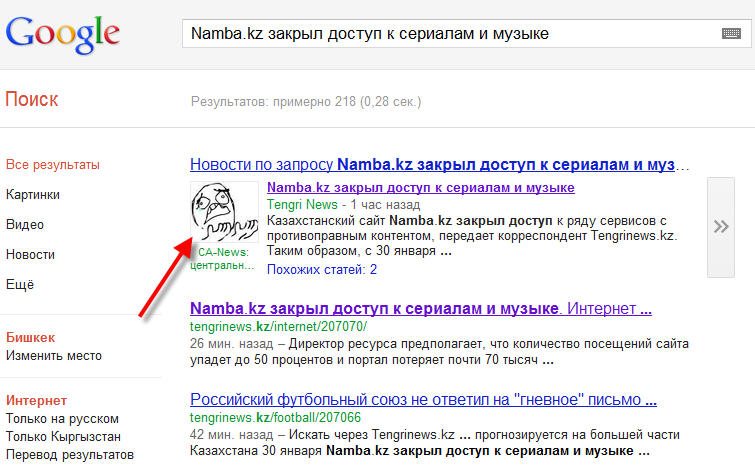This screenshot has width=755, height=470.
Task: Open the Tengri News article title link
Action: pos(420,187)
